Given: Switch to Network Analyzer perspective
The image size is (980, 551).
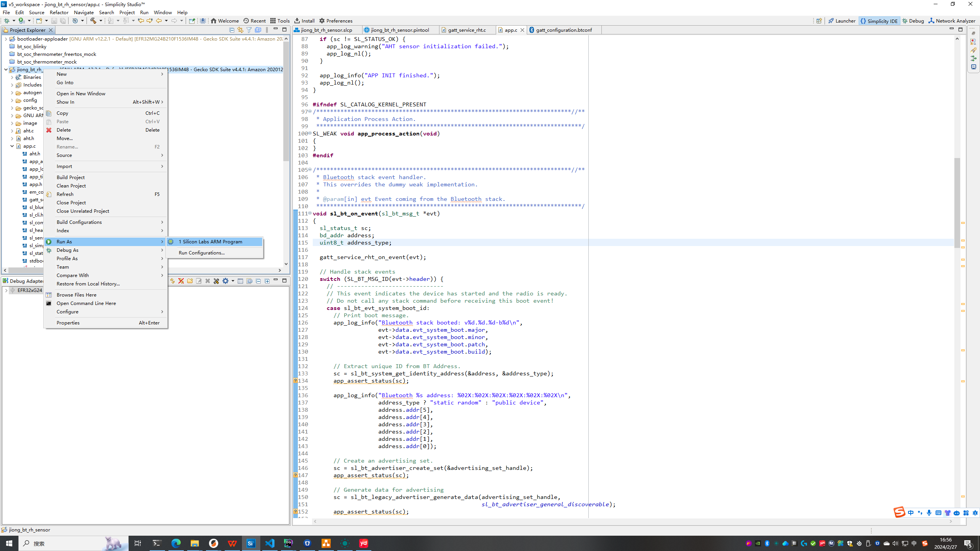Looking at the screenshot, I should pyautogui.click(x=952, y=21).
